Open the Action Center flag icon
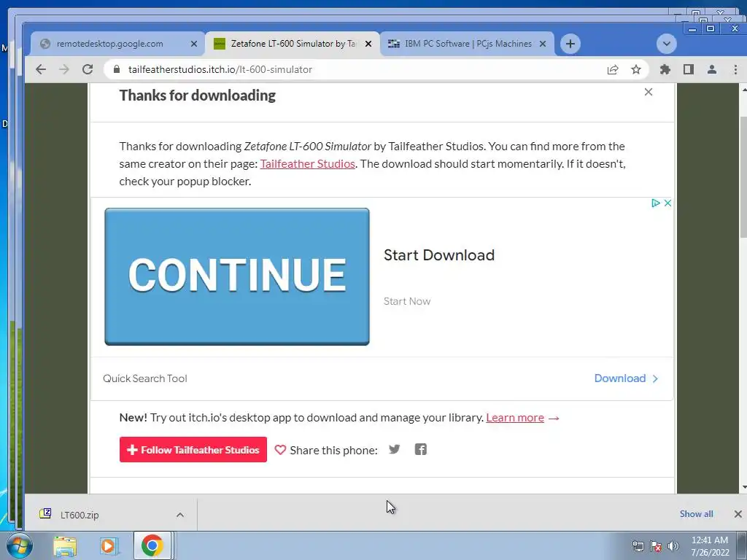The height and width of the screenshot is (560, 747). pyautogui.click(x=656, y=546)
